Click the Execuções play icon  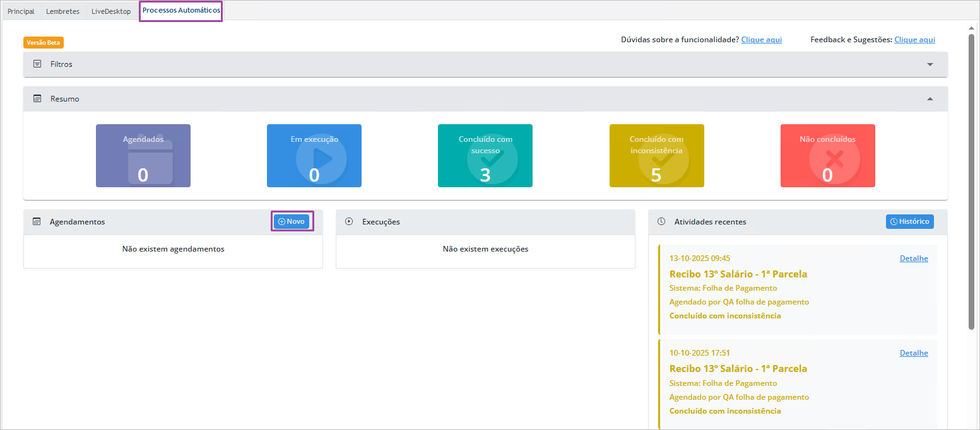pyautogui.click(x=349, y=222)
